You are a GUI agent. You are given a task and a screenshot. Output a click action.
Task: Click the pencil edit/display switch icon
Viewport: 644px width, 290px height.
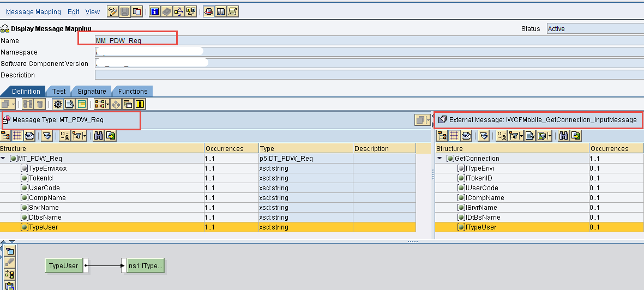click(x=113, y=11)
